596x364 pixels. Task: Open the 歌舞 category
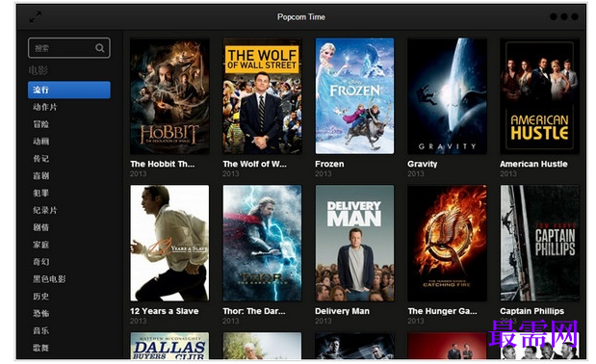[40, 348]
